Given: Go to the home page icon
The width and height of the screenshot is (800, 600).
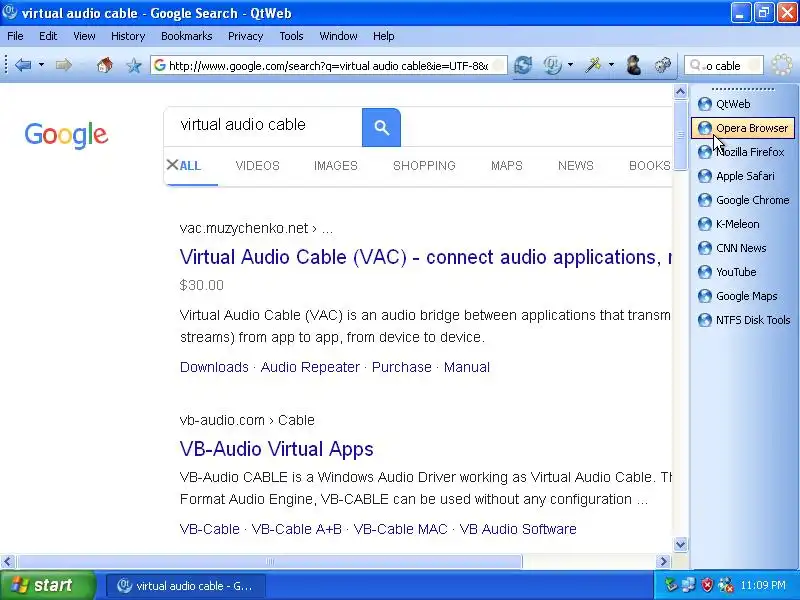Looking at the screenshot, I should (105, 65).
